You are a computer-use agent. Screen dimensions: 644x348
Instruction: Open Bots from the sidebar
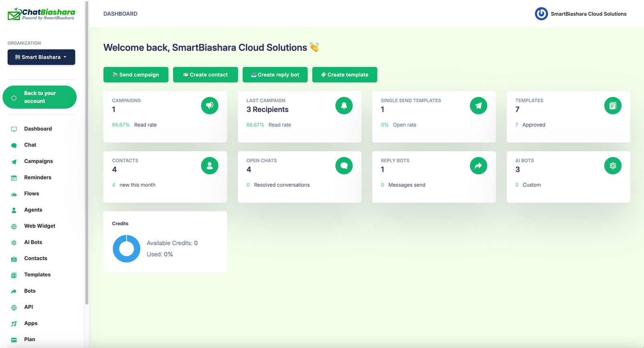(30, 291)
